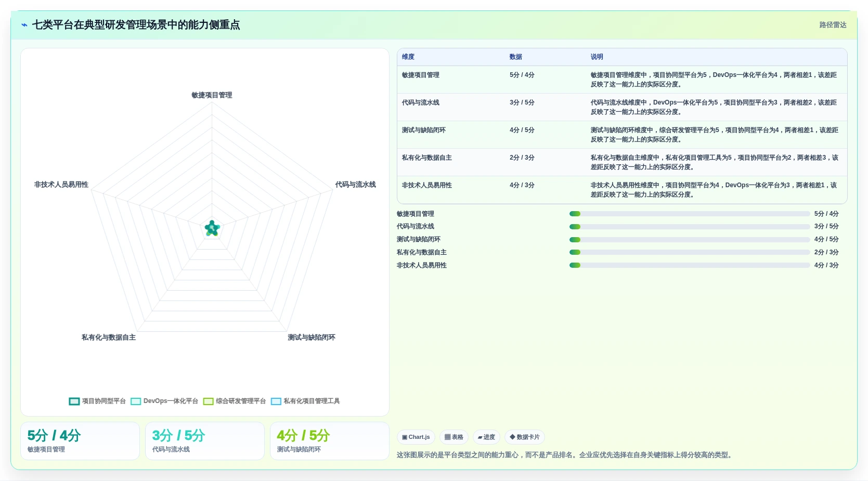Image resolution: width=868 pixels, height=481 pixels.
Task: Open the 4分 / 5分 测试与缺陷闭环 data card
Action: click(330, 441)
